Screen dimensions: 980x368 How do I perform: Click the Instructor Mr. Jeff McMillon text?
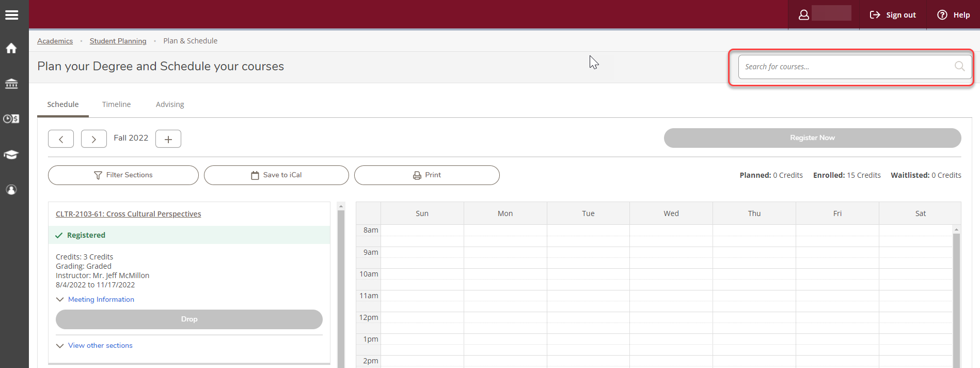(102, 275)
